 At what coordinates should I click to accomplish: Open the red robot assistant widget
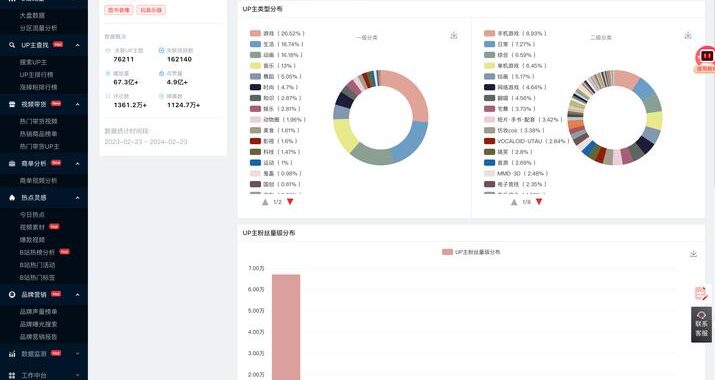tap(705, 58)
